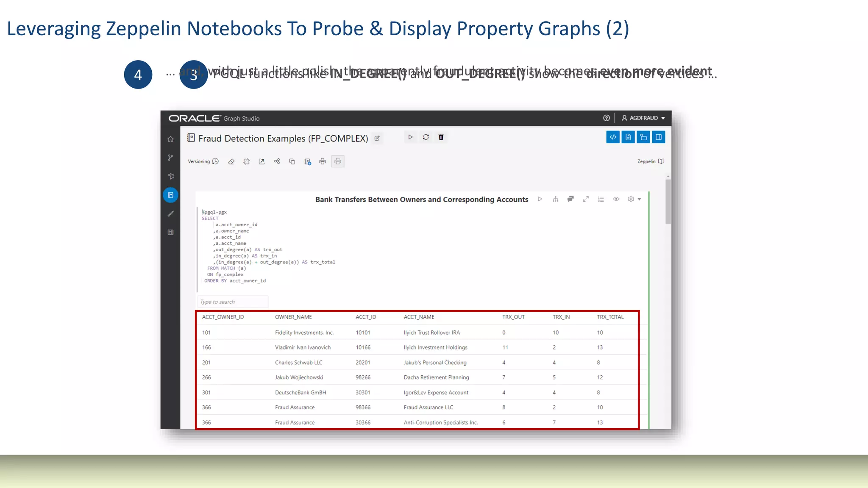Select the Ilyich Trust Rollover IRA cell
The height and width of the screenshot is (488, 868).
[432, 333]
